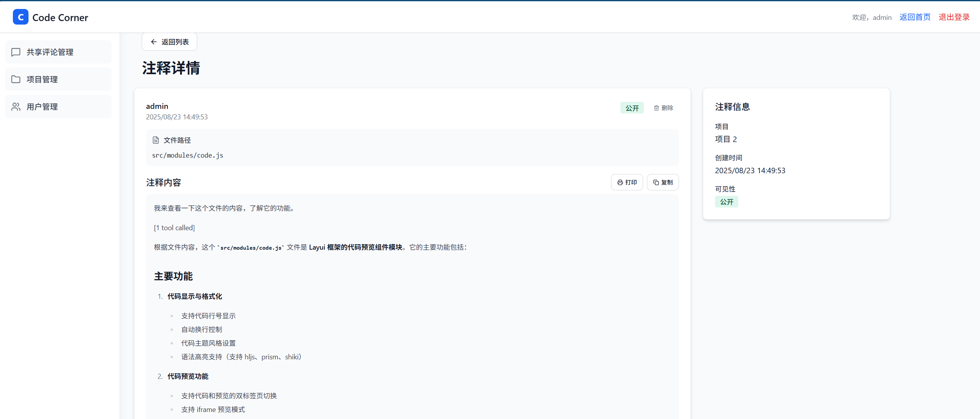Click bullet 支持代码和预览的双标签页切换

(229, 396)
